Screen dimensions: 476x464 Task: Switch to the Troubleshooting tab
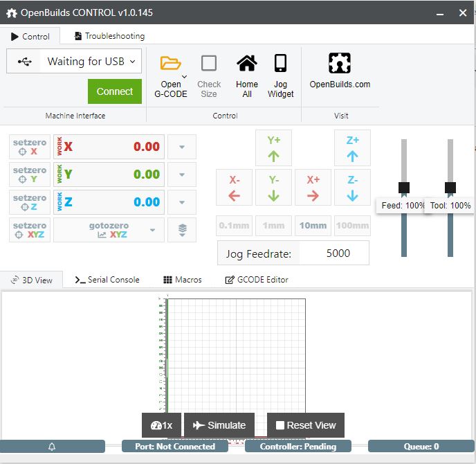point(109,36)
